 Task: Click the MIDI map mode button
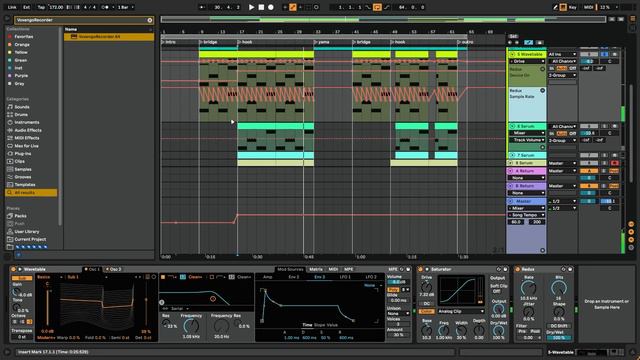pos(588,7)
